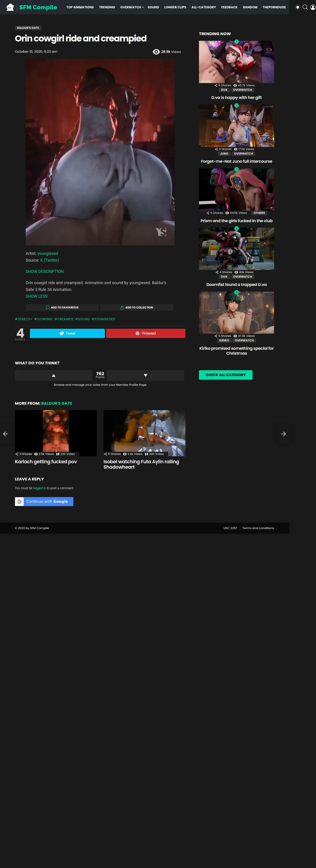Open the X (Twitter) source link
This screenshot has height=868, width=316.
tap(50, 260)
